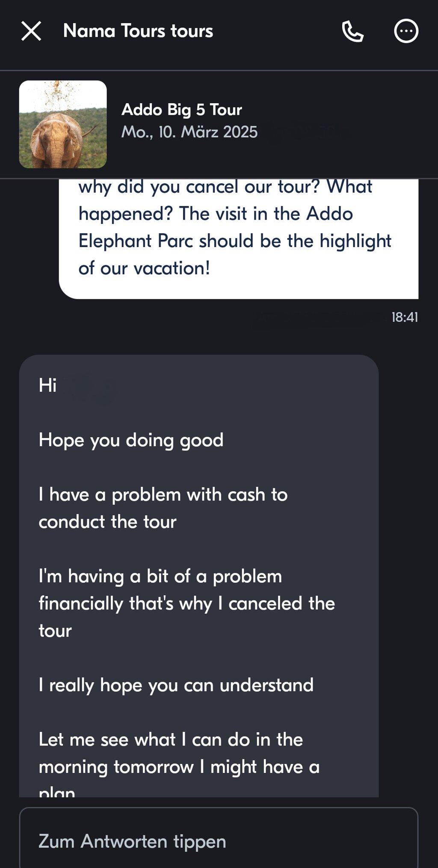This screenshot has height=868, width=438.
Task: Tap "I really hope you can understand"
Action: pos(176,686)
